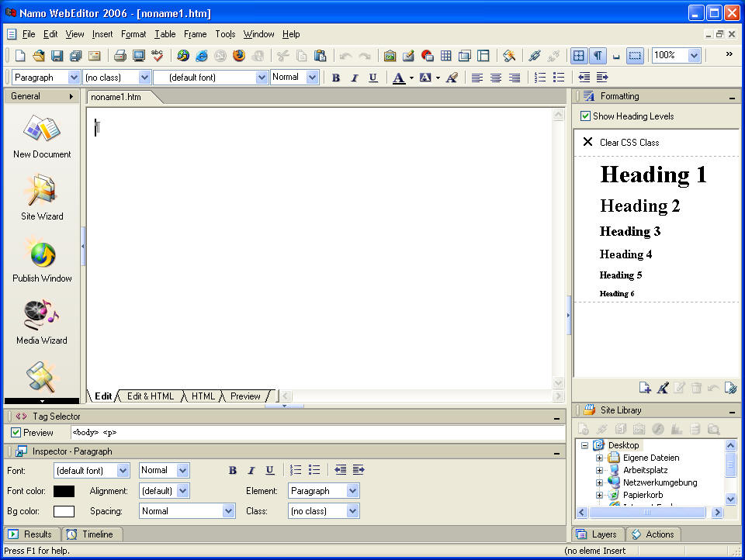Open the Actions panel tab
Viewport: 745px width, 560px height.
coord(653,534)
